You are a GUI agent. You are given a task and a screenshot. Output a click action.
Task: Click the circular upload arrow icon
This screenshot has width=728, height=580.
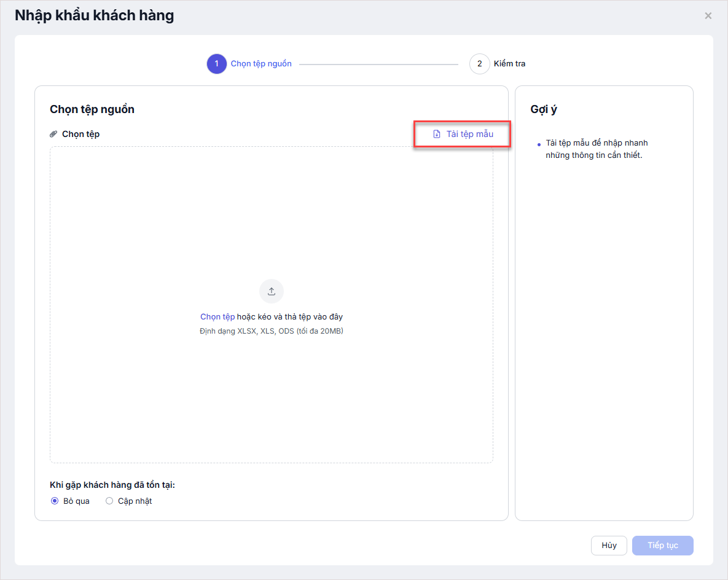[272, 291]
